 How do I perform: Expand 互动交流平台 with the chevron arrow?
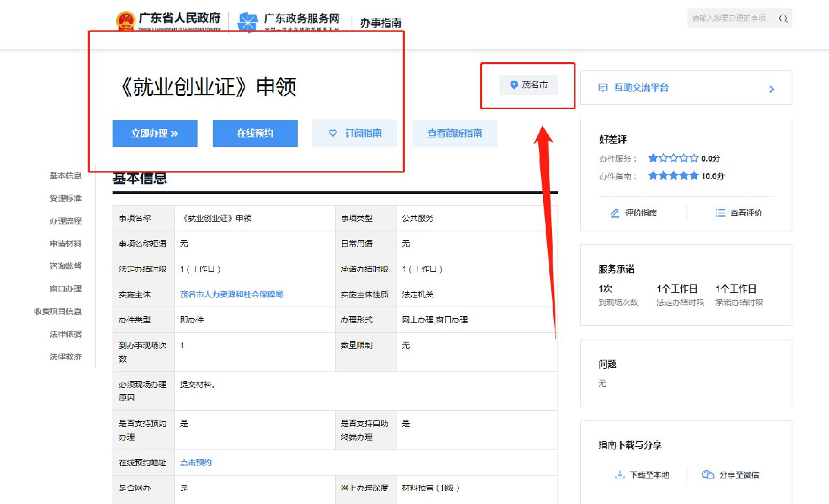tap(772, 89)
